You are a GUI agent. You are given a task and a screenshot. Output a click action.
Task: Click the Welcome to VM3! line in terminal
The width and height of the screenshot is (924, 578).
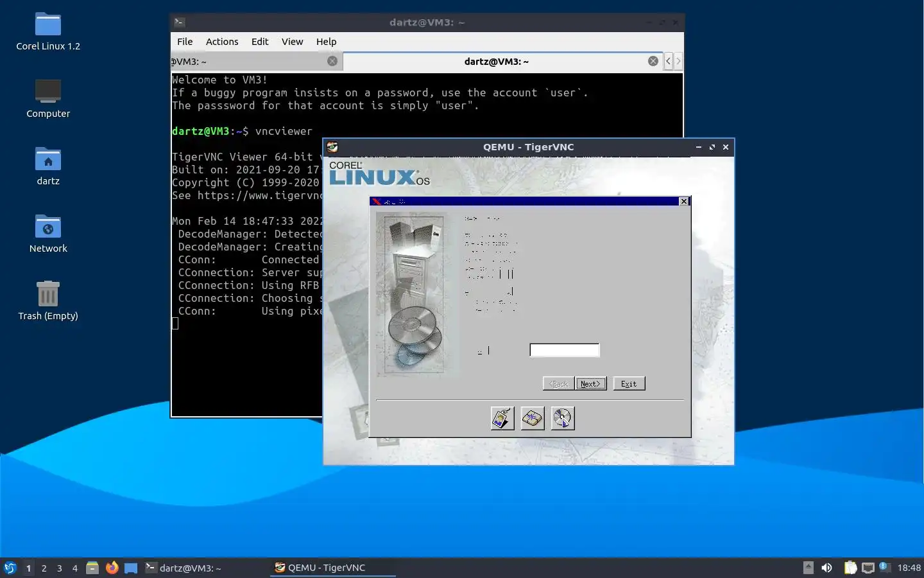pyautogui.click(x=219, y=80)
